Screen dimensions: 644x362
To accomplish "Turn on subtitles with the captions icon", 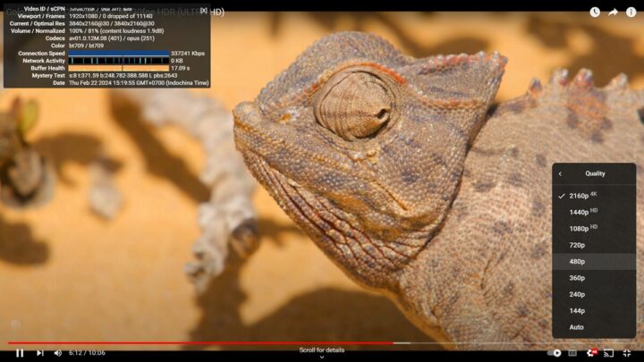I will click(572, 353).
